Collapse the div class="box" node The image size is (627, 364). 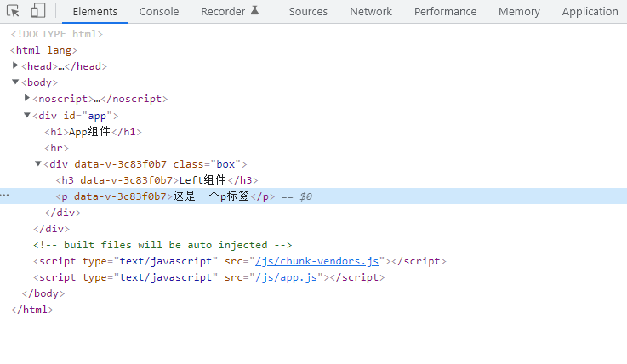click(38, 163)
